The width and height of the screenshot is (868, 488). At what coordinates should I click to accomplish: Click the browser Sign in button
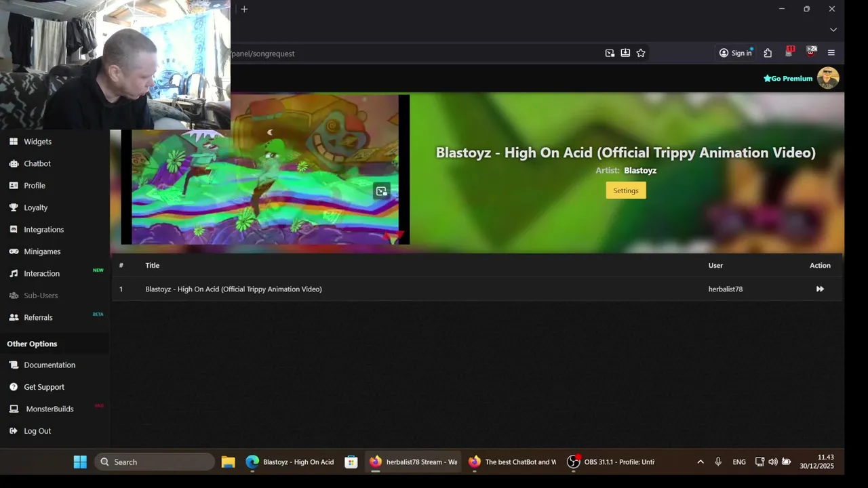(736, 53)
